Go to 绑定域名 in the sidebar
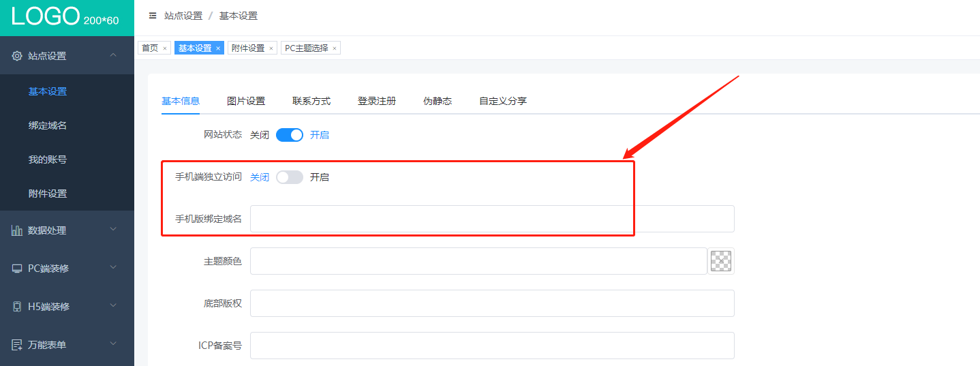The image size is (980, 366). pos(48,125)
